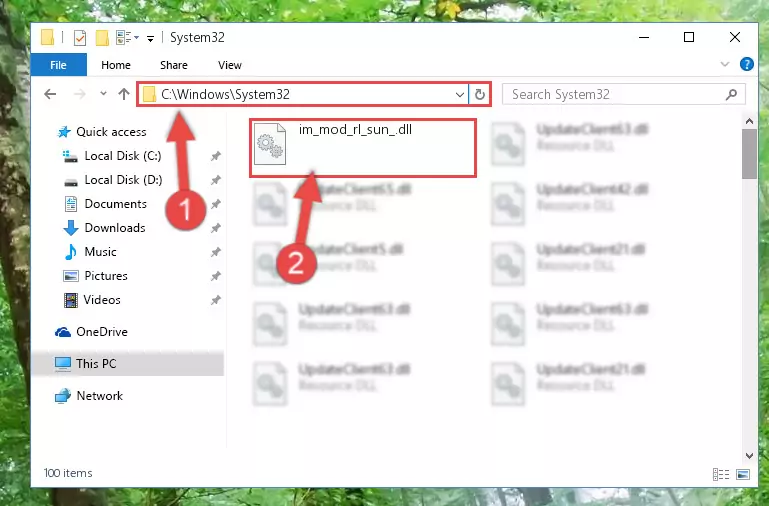Open address bar history dropdown
The width and height of the screenshot is (769, 506).
(x=460, y=94)
